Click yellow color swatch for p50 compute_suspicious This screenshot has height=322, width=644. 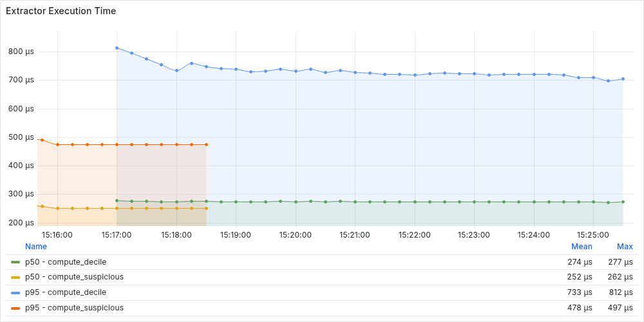click(x=15, y=277)
